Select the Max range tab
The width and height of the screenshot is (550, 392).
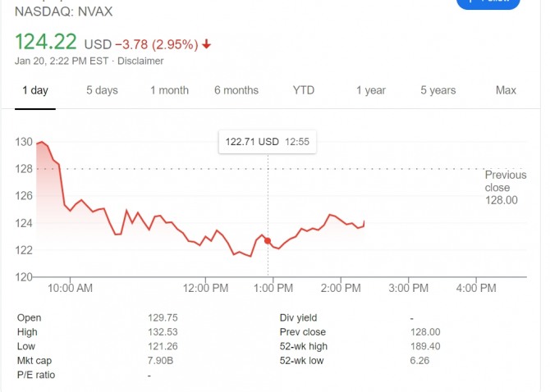click(x=506, y=90)
